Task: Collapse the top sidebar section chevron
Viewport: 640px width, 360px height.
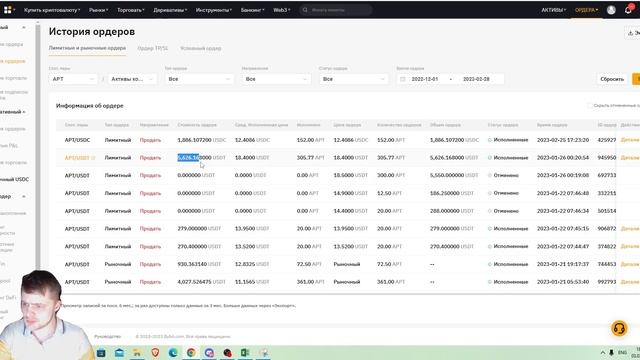Action: (24, 27)
